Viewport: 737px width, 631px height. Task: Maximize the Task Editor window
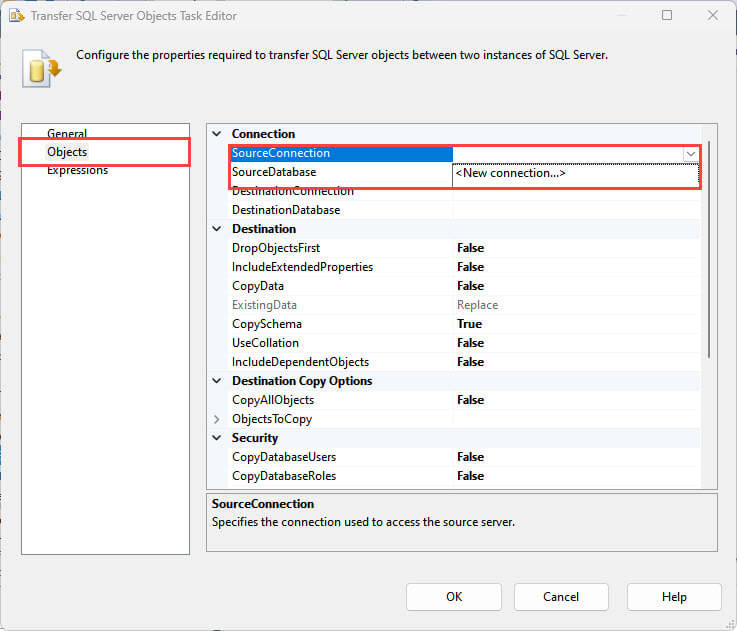pos(667,16)
